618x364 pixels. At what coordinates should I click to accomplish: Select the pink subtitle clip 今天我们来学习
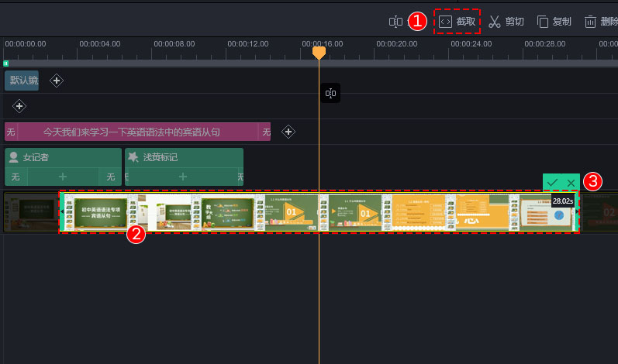137,132
